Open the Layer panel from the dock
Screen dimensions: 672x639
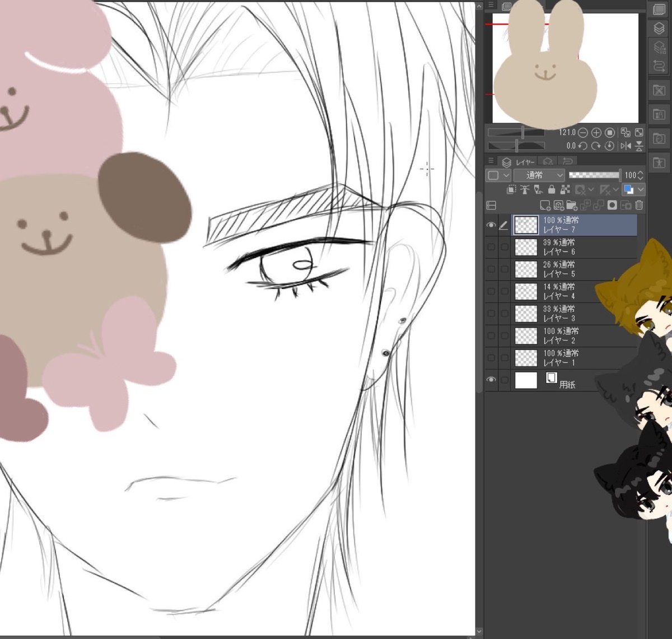tap(659, 28)
